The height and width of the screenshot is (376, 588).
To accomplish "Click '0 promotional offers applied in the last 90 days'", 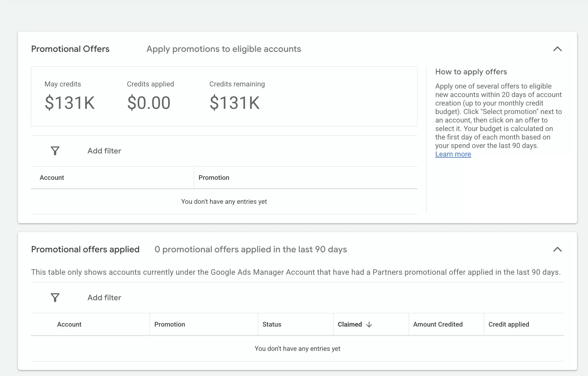I will click(251, 249).
